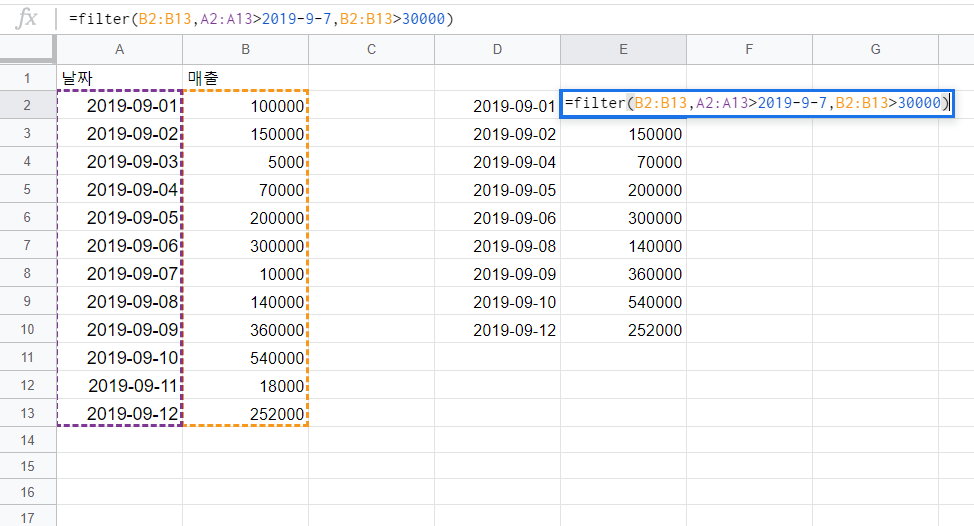Select cell E5 with value 200000
The height and width of the screenshot is (526, 974).
point(624,189)
